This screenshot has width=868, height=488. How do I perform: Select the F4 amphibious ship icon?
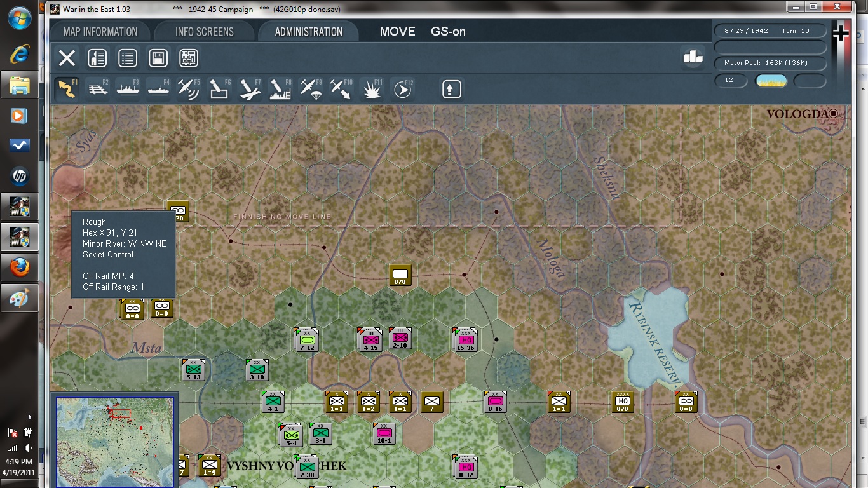point(158,89)
